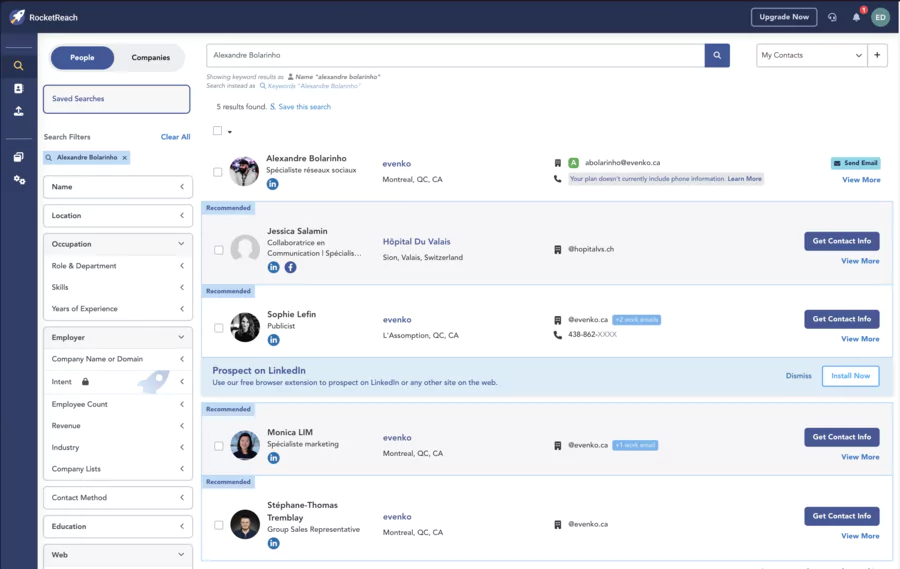Click phone icon beside 438-862 number
This screenshot has height=569, width=900.
[x=557, y=335]
